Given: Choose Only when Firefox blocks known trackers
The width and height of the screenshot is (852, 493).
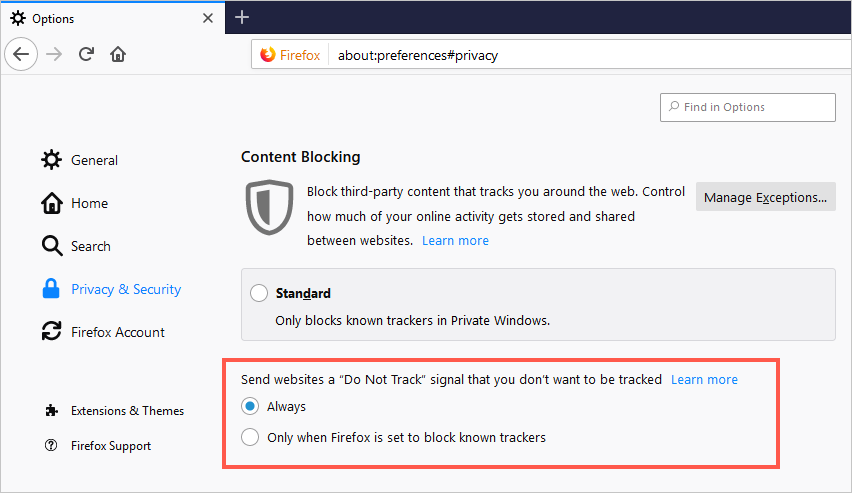Looking at the screenshot, I should pyautogui.click(x=250, y=437).
